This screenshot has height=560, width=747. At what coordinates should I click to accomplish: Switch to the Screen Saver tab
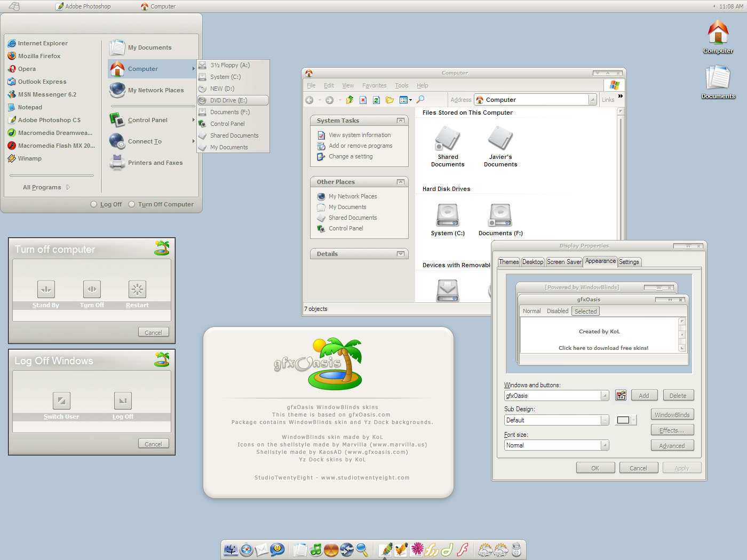click(x=564, y=262)
